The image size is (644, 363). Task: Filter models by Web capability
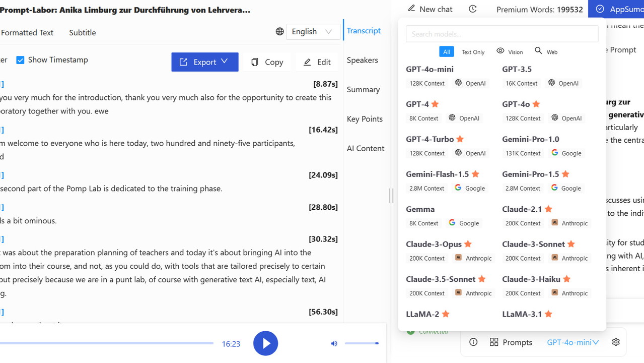tap(546, 51)
